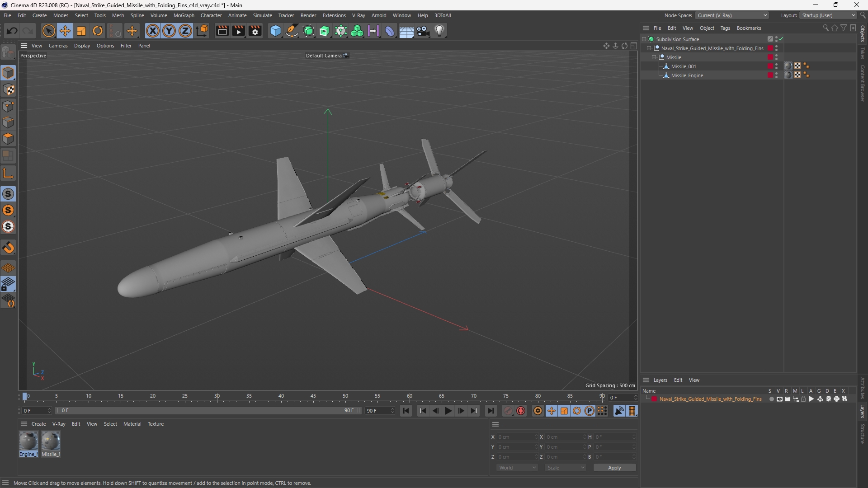Select Missile_001 in object tree

click(x=684, y=66)
